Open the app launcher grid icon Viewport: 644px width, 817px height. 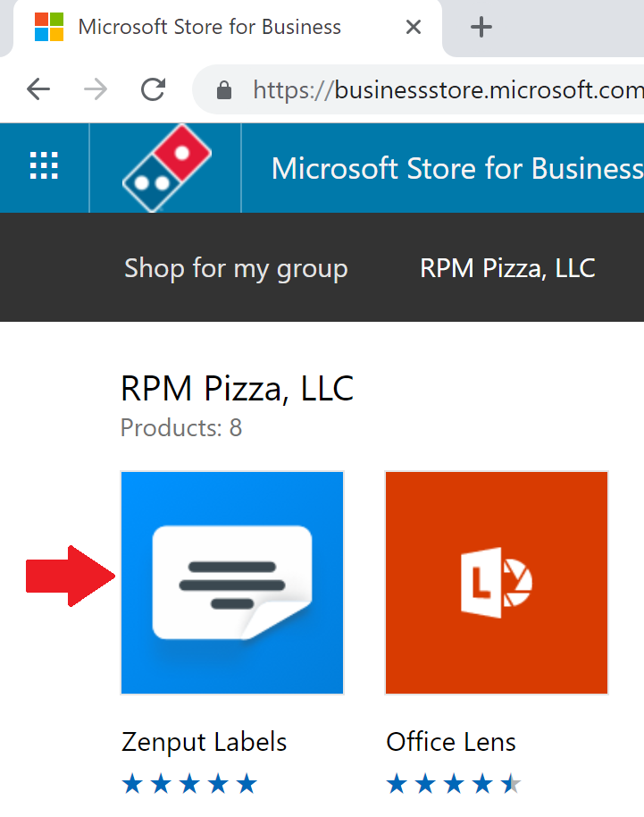(x=44, y=166)
